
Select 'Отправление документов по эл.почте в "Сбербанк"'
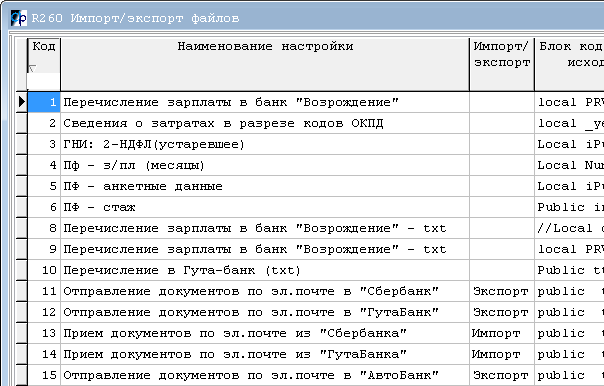point(265,291)
